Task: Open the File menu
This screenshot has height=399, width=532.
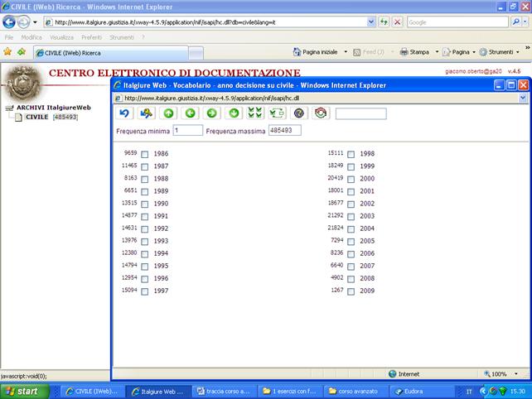Action: pos(9,37)
